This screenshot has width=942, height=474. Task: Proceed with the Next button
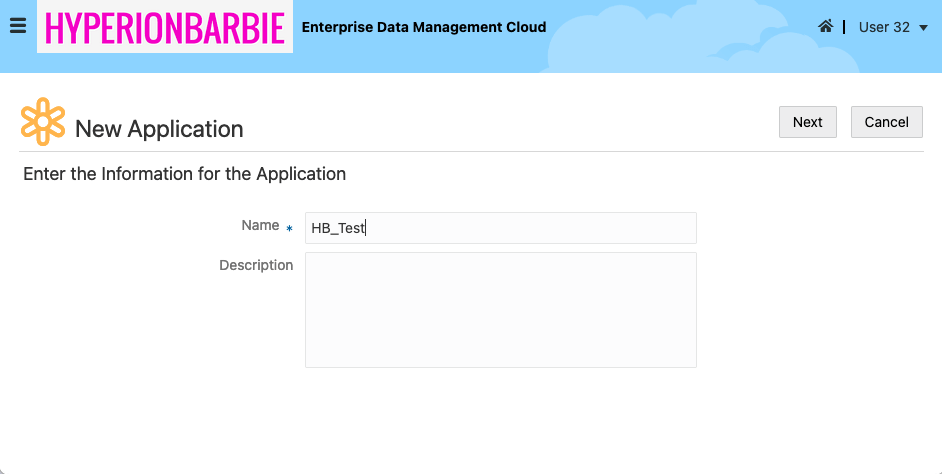807,122
